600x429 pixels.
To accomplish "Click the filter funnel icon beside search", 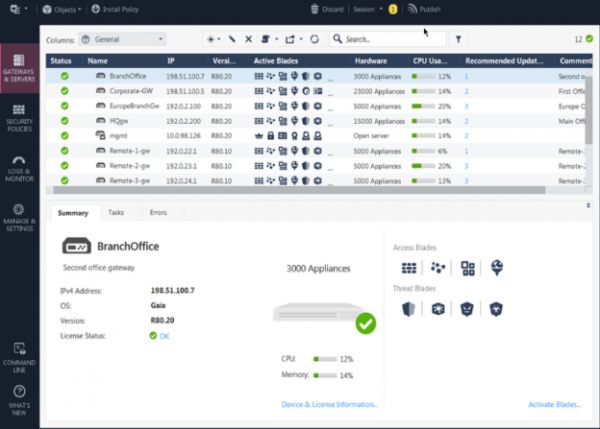I will (x=458, y=39).
